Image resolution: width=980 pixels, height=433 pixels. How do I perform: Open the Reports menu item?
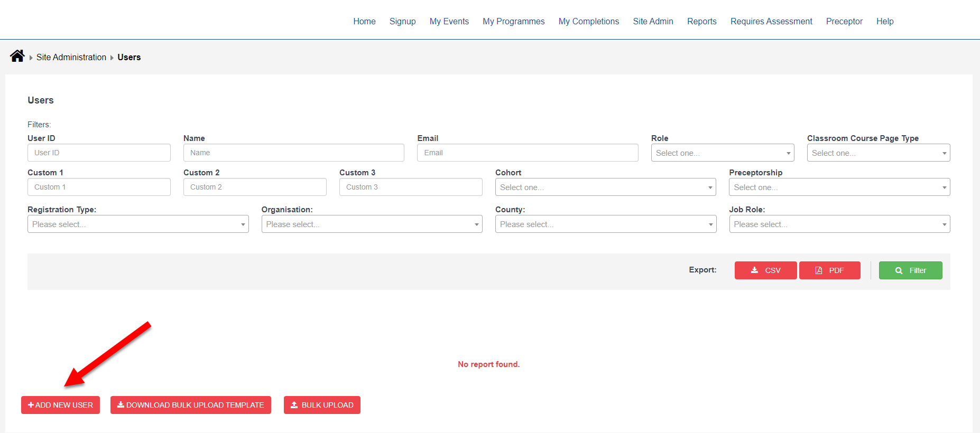click(701, 21)
